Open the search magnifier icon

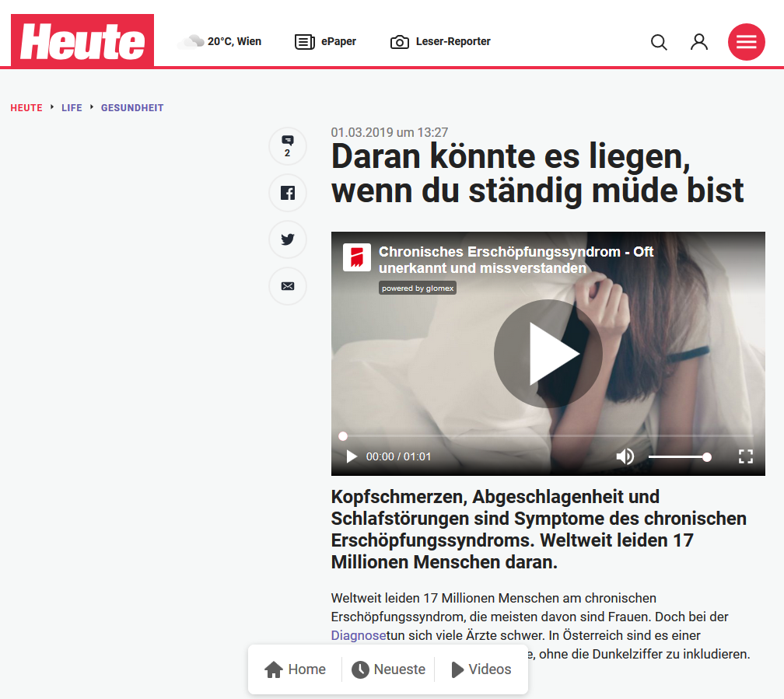pos(659,42)
